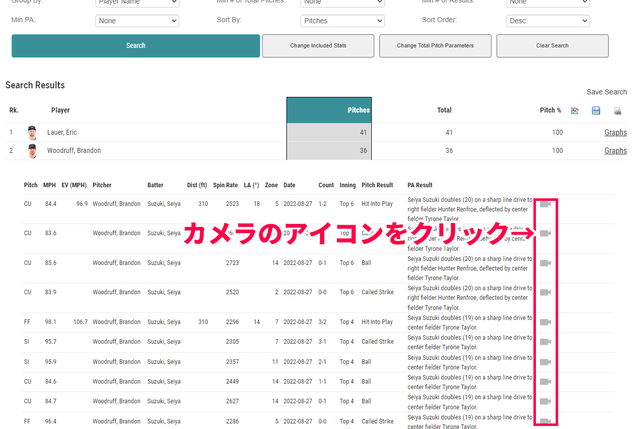This screenshot has width=640, height=429.
Task: Click the PA Result column header
Action: click(420, 185)
